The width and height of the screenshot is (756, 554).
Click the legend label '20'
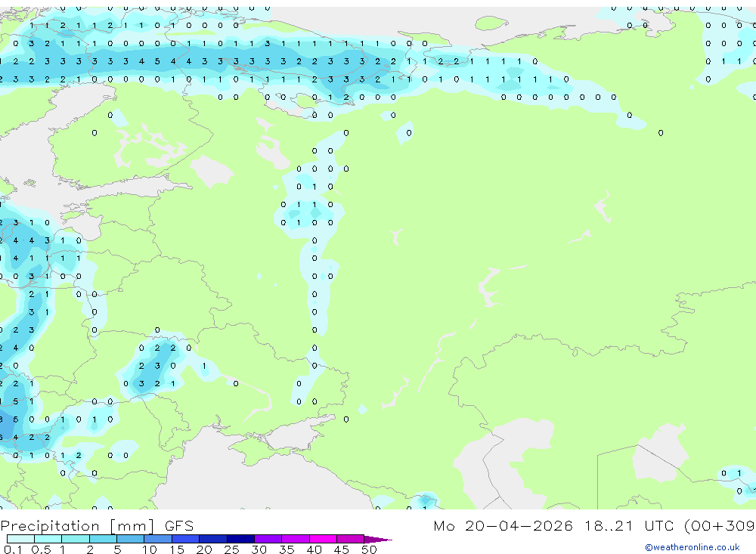coord(204,549)
